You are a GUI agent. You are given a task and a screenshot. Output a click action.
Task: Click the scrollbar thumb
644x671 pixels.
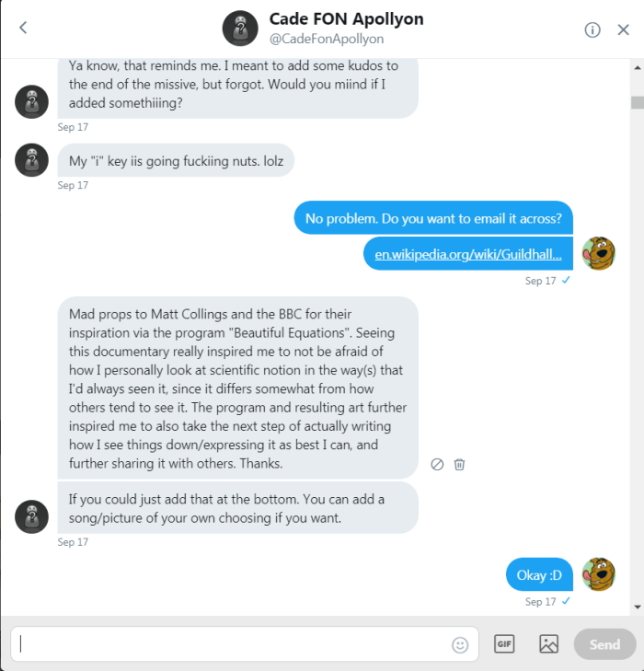tap(637, 102)
